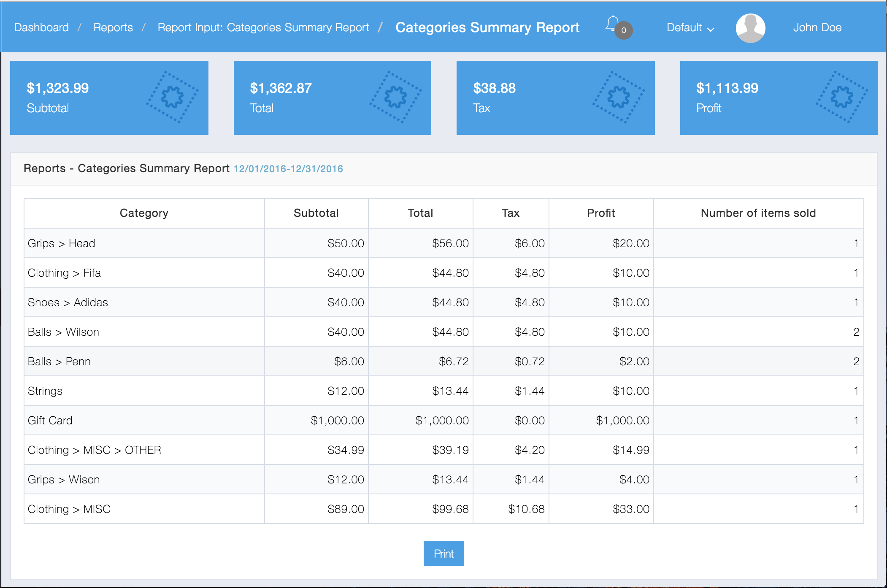Image resolution: width=887 pixels, height=588 pixels.
Task: Click the John Doe username
Action: [x=817, y=28]
